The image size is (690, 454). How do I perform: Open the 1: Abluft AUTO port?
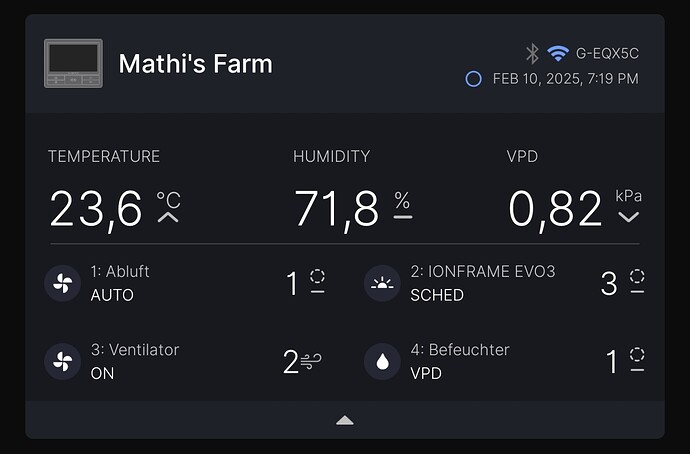185,283
